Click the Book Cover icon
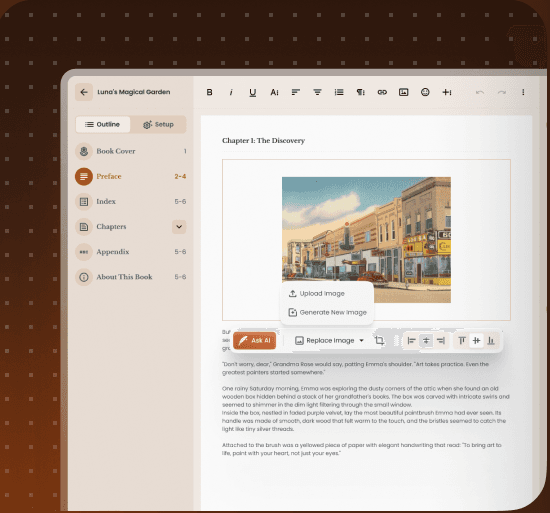This screenshot has height=513, width=550. pos(84,151)
